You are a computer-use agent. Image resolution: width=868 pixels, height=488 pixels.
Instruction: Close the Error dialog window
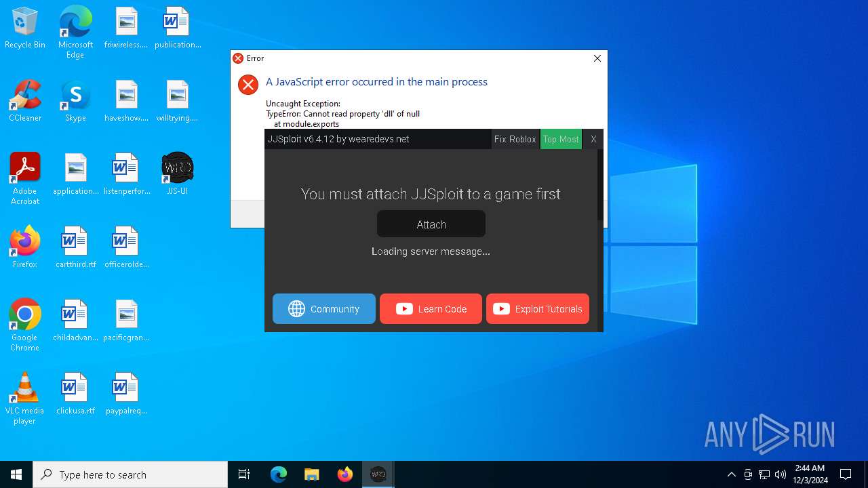tap(597, 58)
